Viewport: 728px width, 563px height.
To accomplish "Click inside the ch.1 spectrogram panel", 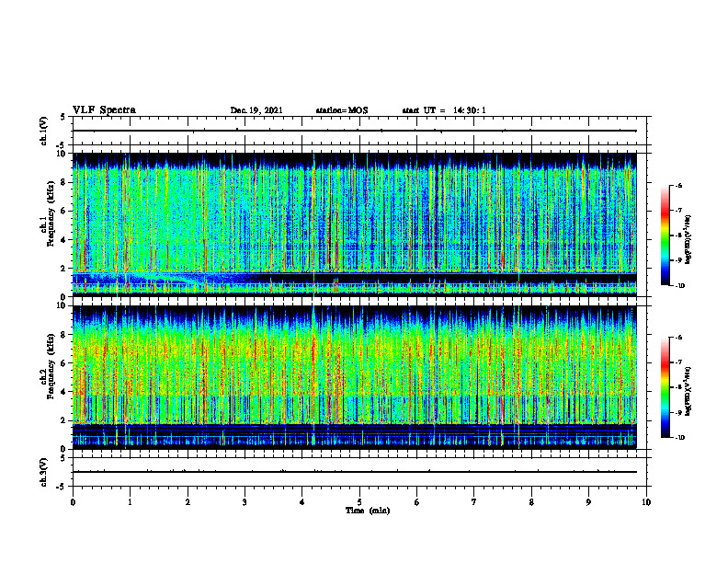I will point(355,224).
